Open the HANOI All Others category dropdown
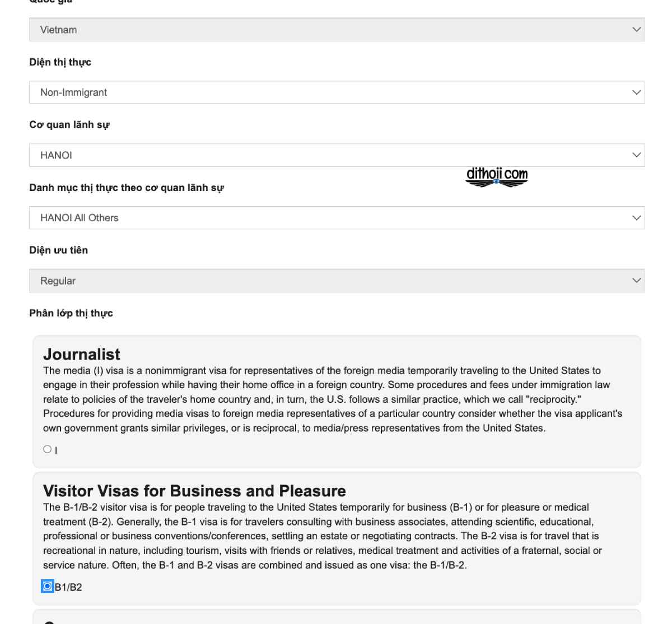672x624 pixels. coord(337,218)
